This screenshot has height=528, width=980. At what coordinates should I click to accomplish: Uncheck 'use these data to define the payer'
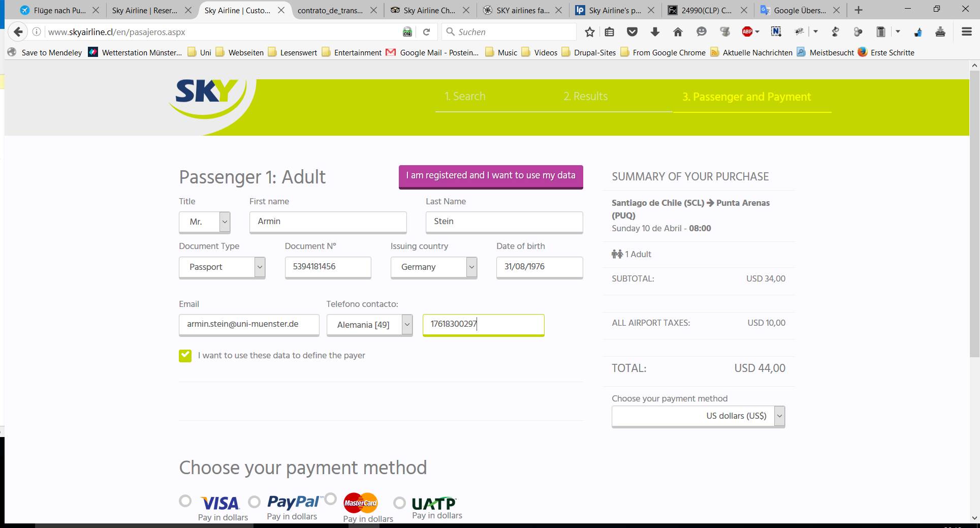tap(185, 356)
